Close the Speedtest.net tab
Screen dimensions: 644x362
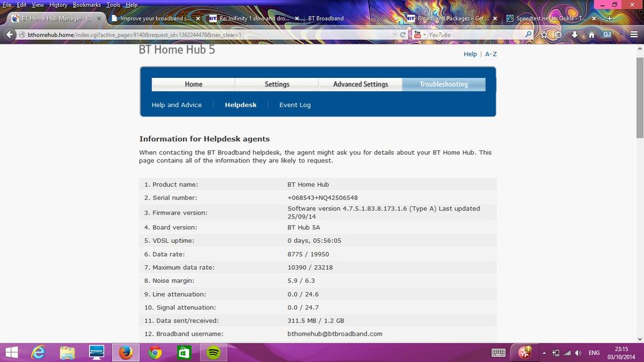[594, 19]
